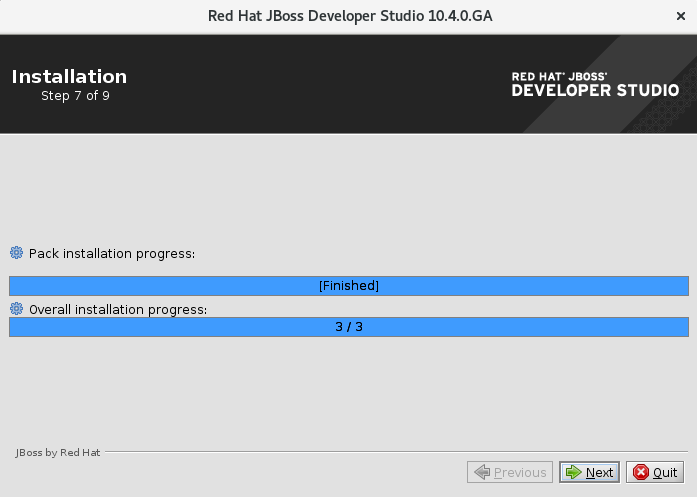This screenshot has height=497, width=697.
Task: Click the 3 / 3 overall progress bar
Action: 349,327
